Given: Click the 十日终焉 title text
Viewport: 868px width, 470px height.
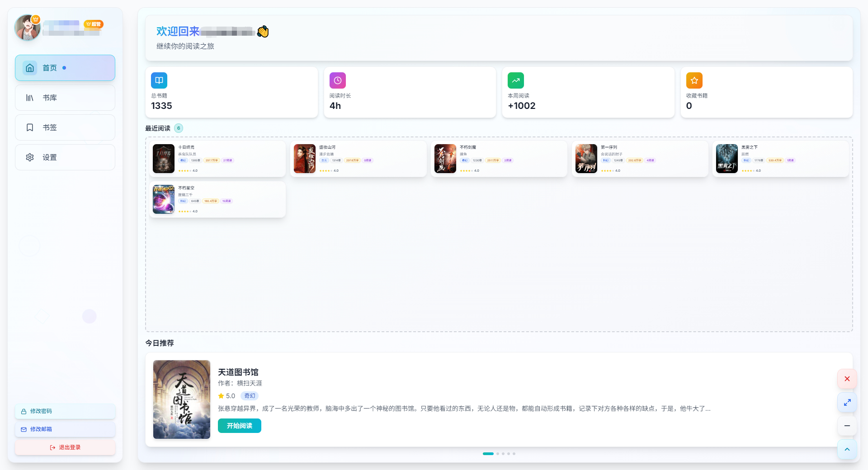Looking at the screenshot, I should [186, 147].
